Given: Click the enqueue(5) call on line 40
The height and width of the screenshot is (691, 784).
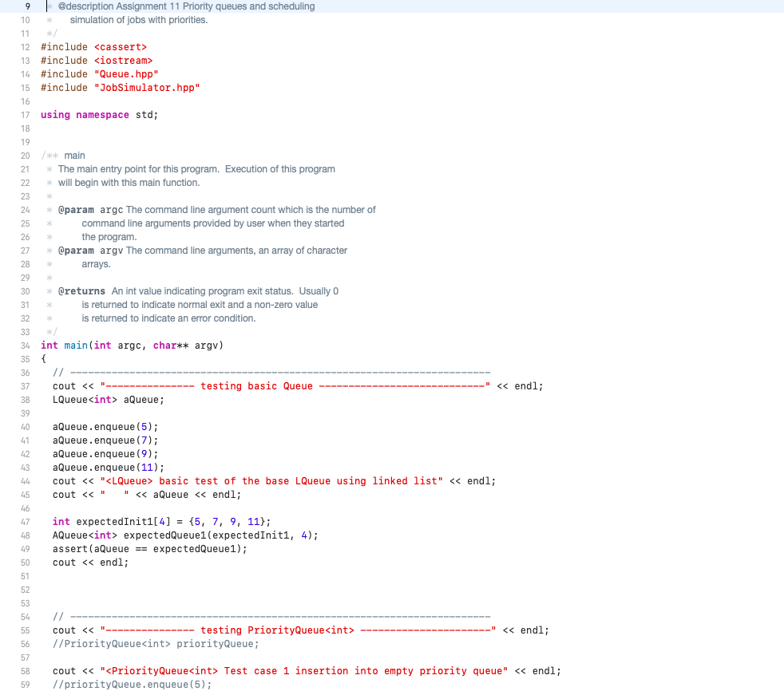Looking at the screenshot, I should pos(104,426).
